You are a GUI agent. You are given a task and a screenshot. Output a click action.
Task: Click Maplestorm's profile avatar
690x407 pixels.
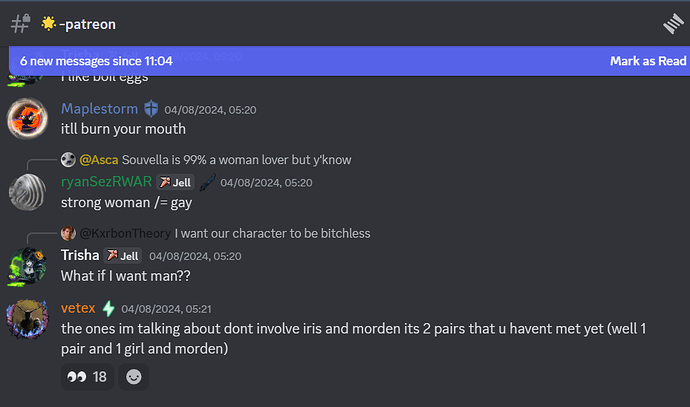pyautogui.click(x=27, y=119)
